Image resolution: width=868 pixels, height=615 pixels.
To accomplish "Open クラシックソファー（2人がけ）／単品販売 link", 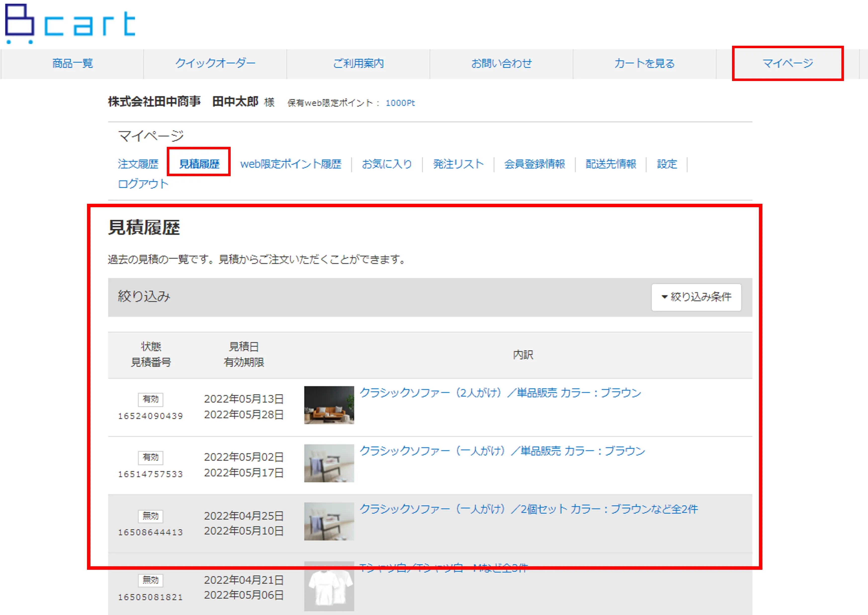I will click(500, 393).
